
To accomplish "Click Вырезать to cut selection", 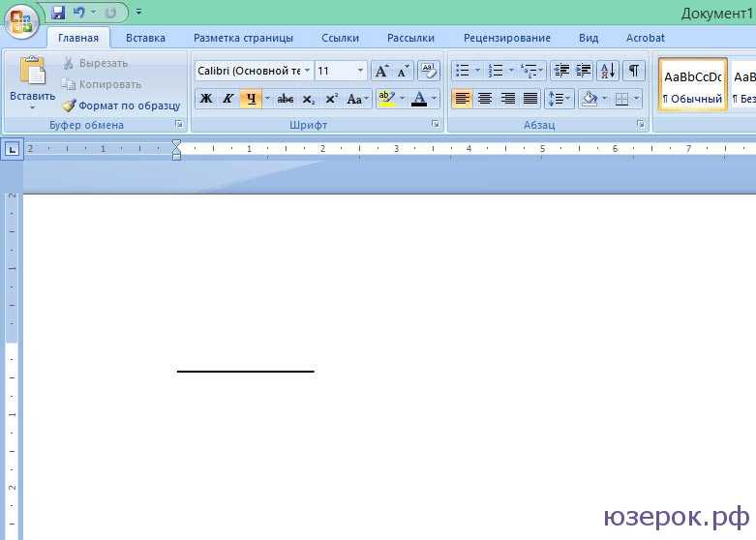I will [96, 63].
